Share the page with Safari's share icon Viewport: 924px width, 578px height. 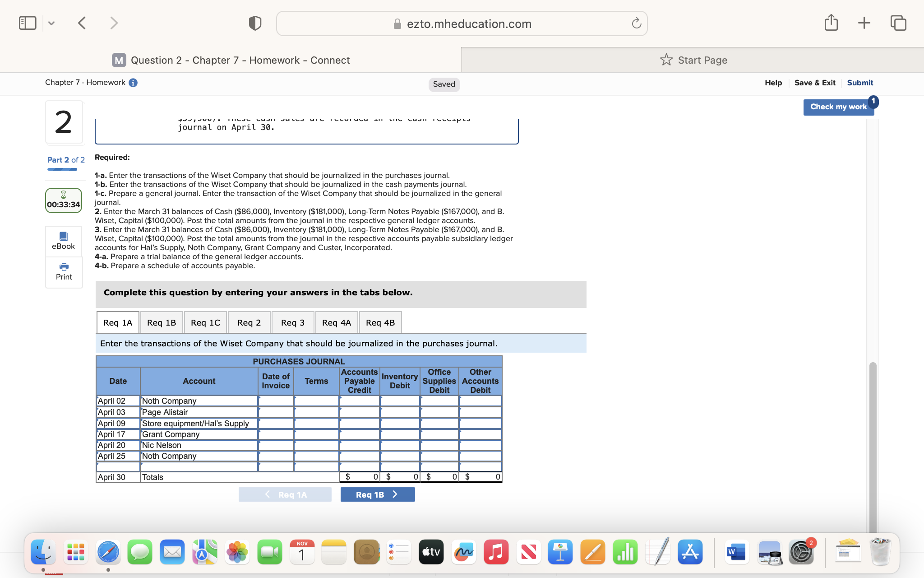click(x=831, y=22)
